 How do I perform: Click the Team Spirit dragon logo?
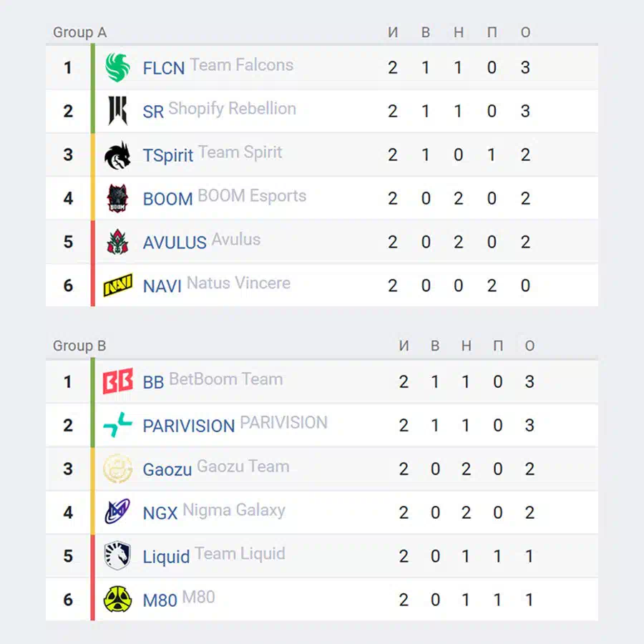[x=117, y=155]
